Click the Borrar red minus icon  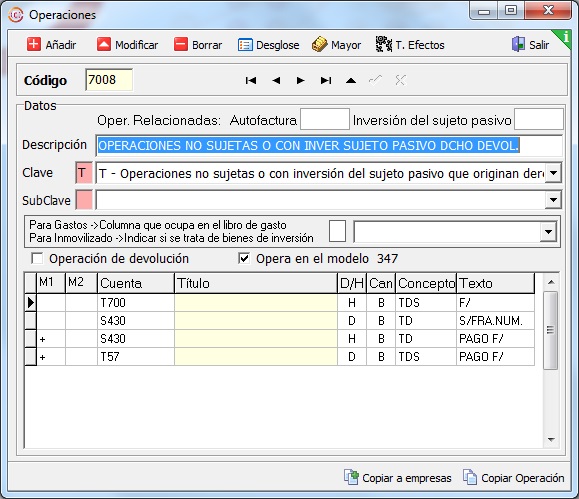tap(181, 45)
